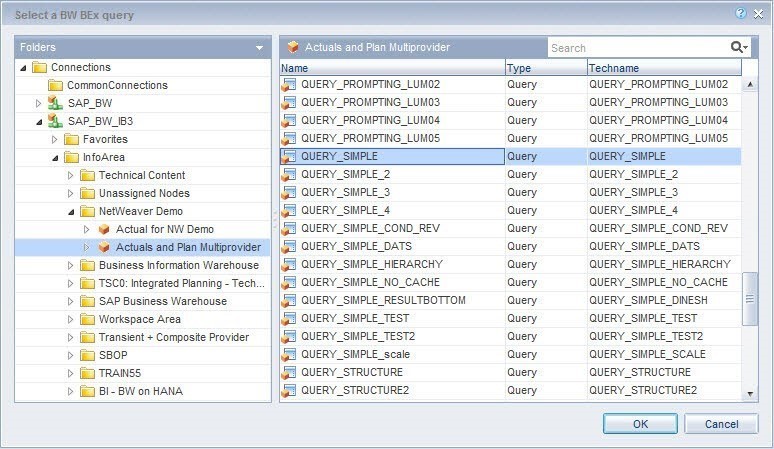
Task: Open the Folders panel dropdown arrow
Action: click(259, 47)
